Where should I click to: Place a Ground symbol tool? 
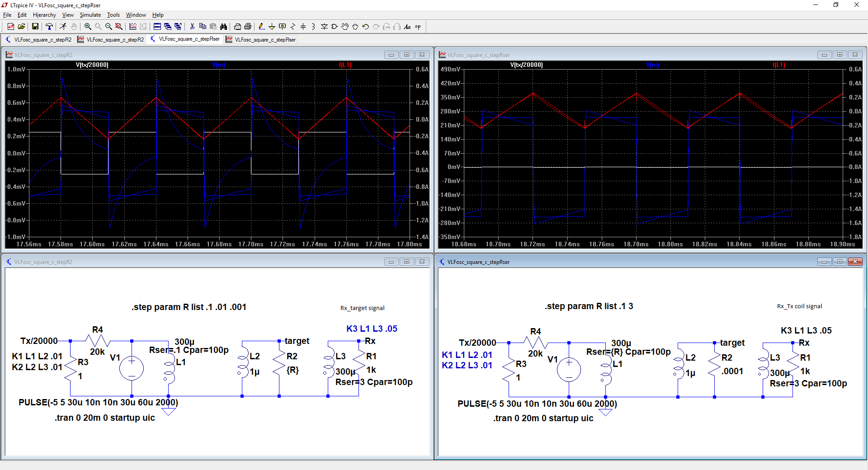point(272,27)
